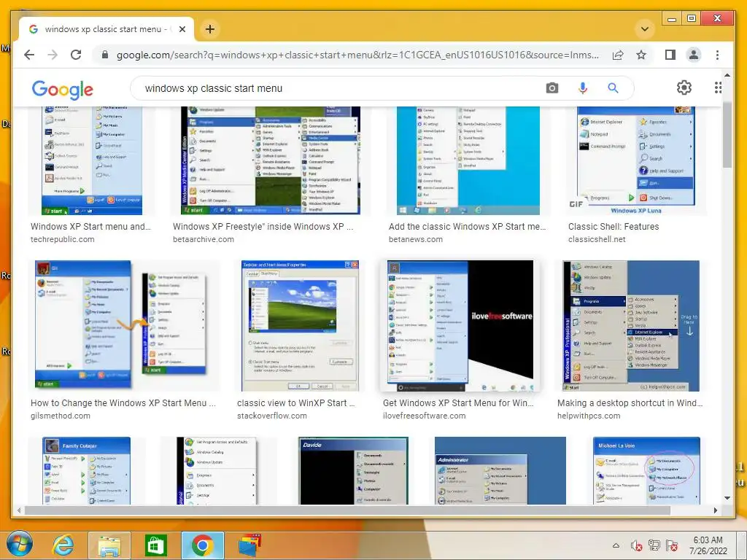Click 'Add the classic Windows XP Start me...' title
Image resolution: width=747 pixels, height=560 pixels.
[x=468, y=227]
